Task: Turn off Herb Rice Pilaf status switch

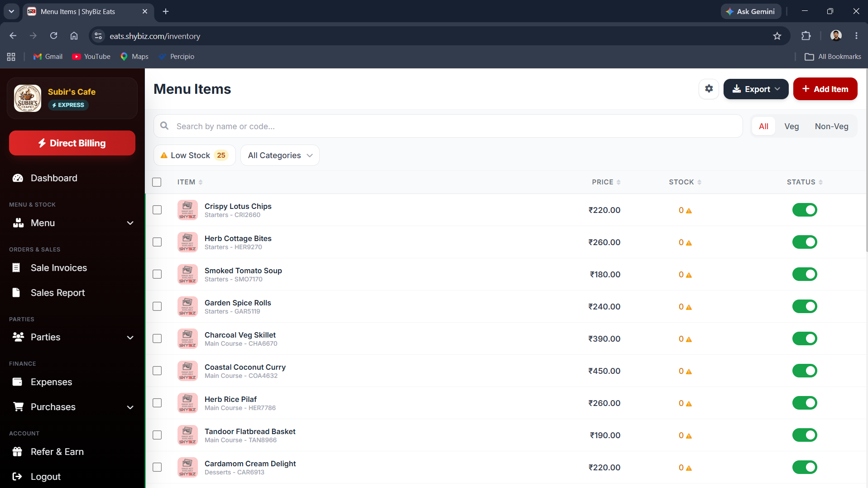Action: [x=804, y=403]
